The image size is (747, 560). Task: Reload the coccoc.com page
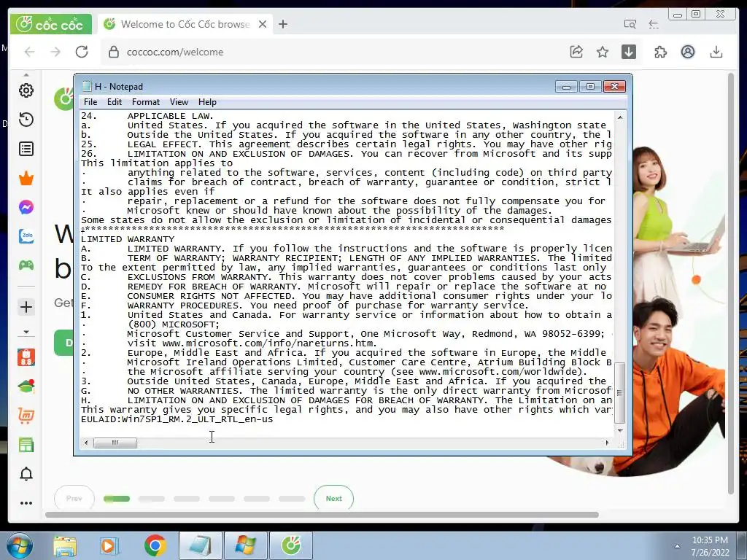click(x=82, y=52)
